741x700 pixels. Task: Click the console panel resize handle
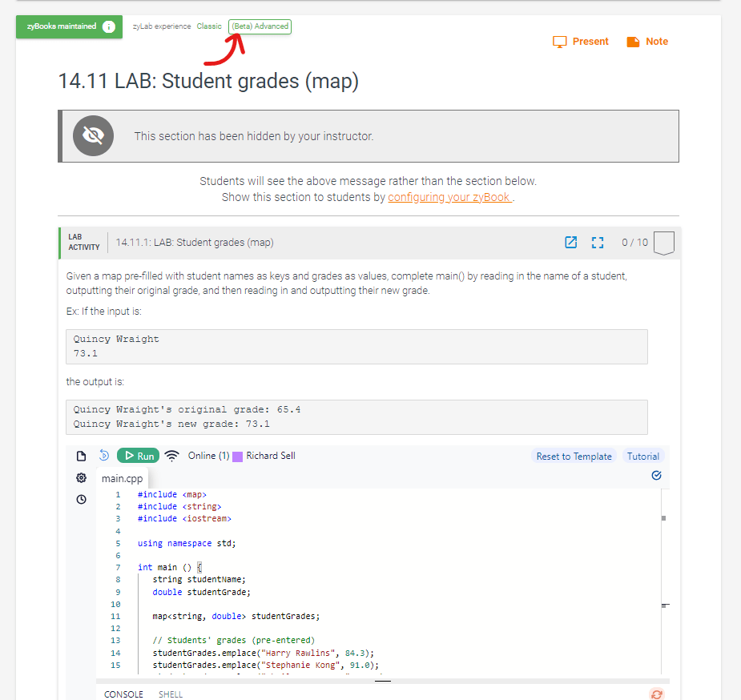(383, 681)
